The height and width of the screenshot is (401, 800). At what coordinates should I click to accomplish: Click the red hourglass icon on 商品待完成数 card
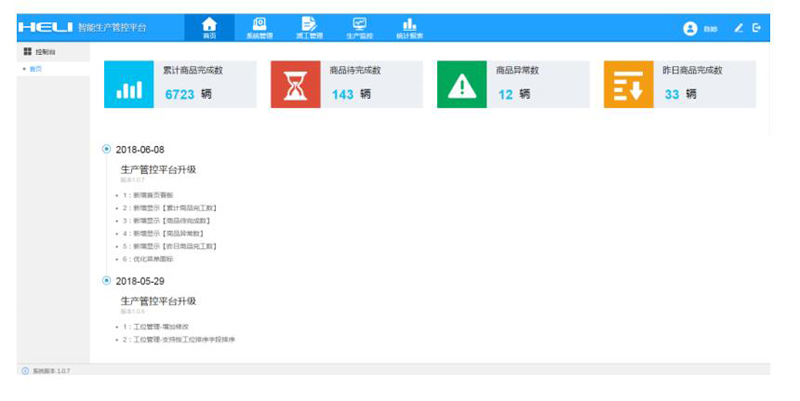coord(295,85)
